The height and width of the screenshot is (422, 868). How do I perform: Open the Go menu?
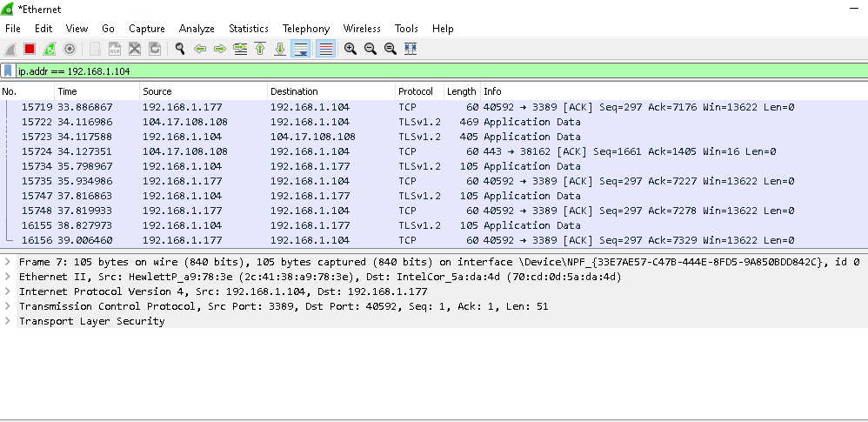109,29
